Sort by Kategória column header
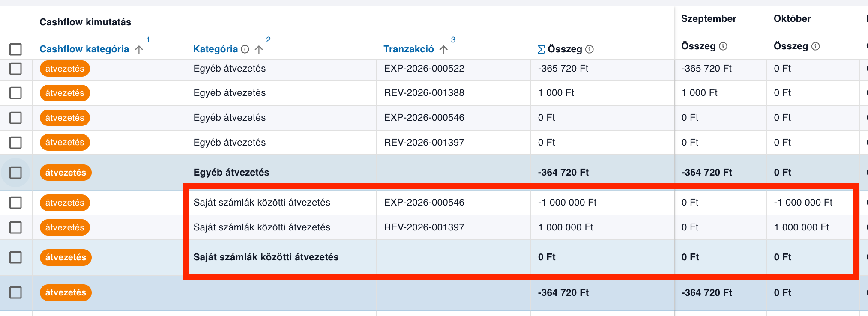Image resolution: width=868 pixels, height=316 pixels. click(x=216, y=49)
